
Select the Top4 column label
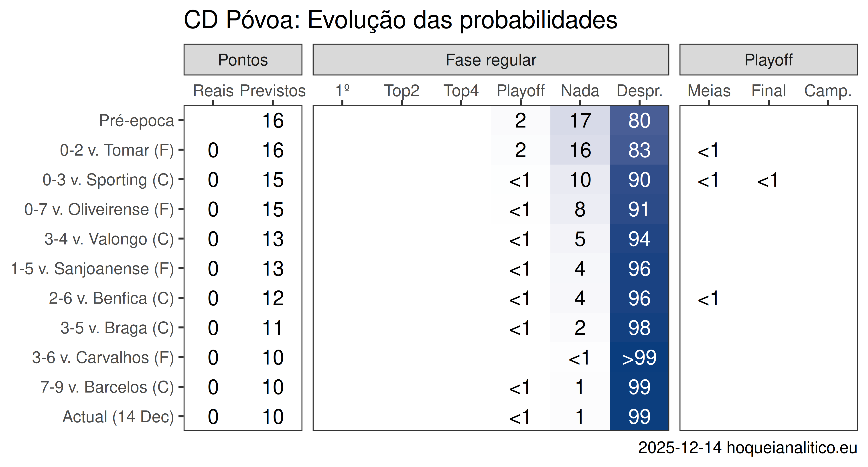tap(461, 91)
